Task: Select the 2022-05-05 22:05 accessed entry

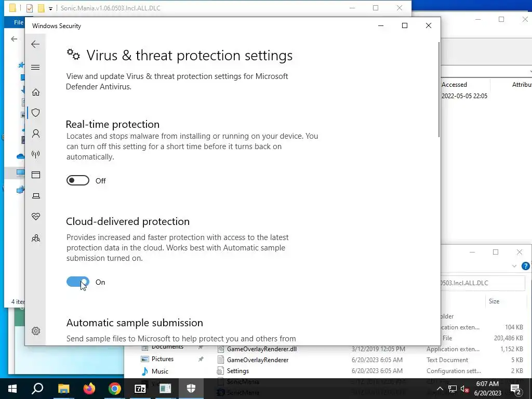Action: [x=464, y=96]
